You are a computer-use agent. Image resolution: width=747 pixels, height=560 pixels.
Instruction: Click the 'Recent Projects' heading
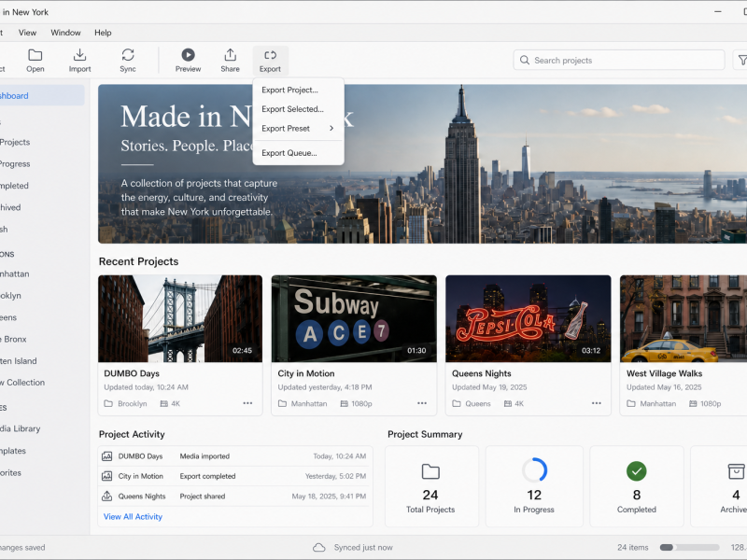coord(138,261)
